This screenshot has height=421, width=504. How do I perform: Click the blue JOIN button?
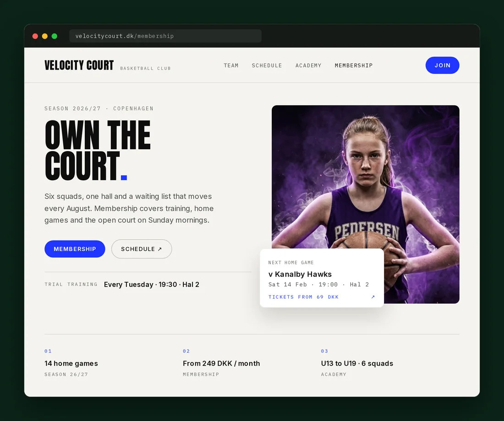coord(442,65)
